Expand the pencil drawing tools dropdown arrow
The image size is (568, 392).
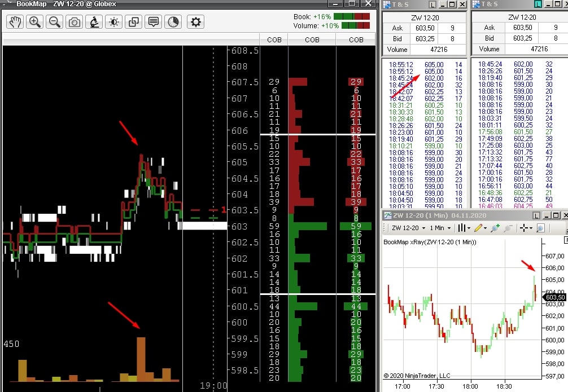(x=486, y=228)
